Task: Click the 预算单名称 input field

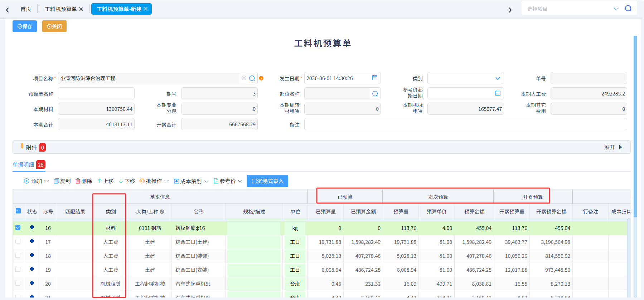Action: click(96, 93)
